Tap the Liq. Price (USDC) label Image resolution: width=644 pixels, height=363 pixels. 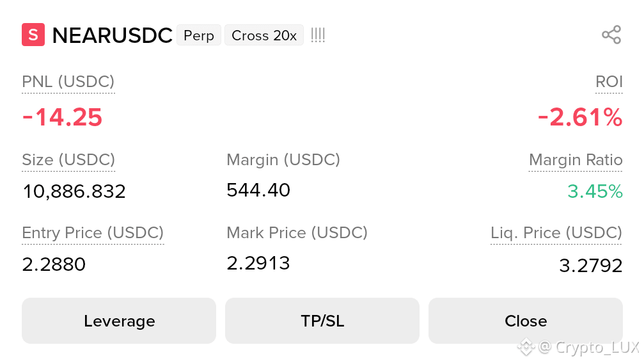tap(556, 232)
